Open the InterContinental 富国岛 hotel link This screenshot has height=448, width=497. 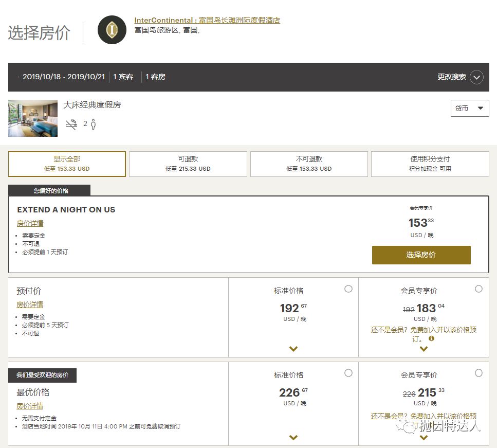(x=207, y=20)
